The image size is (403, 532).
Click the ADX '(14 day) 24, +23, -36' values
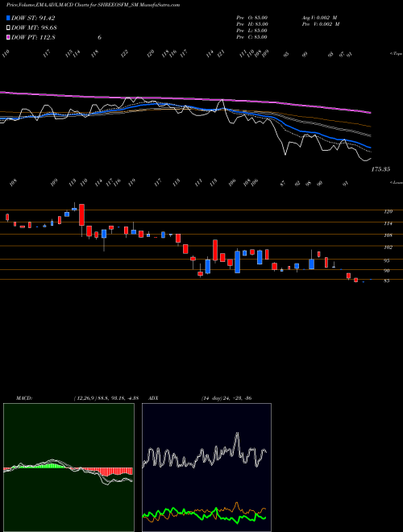pyautogui.click(x=226, y=398)
